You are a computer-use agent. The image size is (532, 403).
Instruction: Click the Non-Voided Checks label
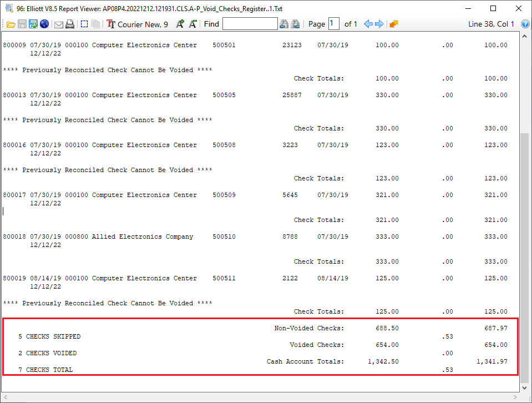coord(309,328)
